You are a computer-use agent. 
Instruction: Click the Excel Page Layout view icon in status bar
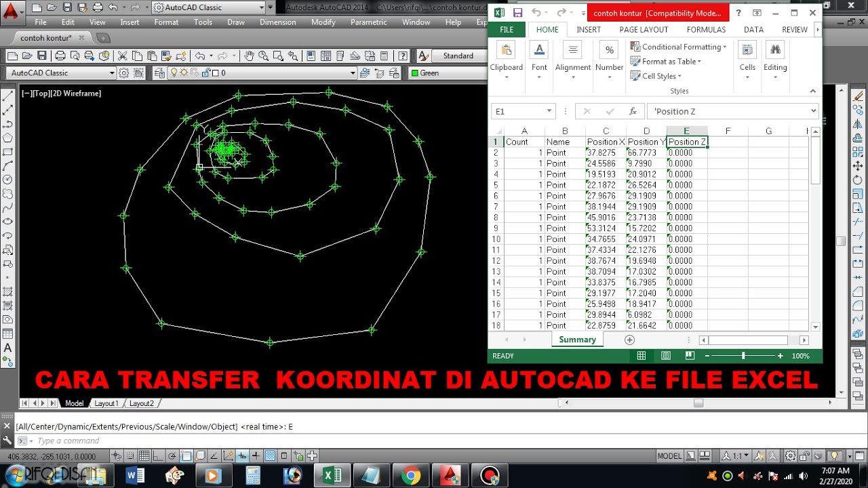(x=665, y=356)
